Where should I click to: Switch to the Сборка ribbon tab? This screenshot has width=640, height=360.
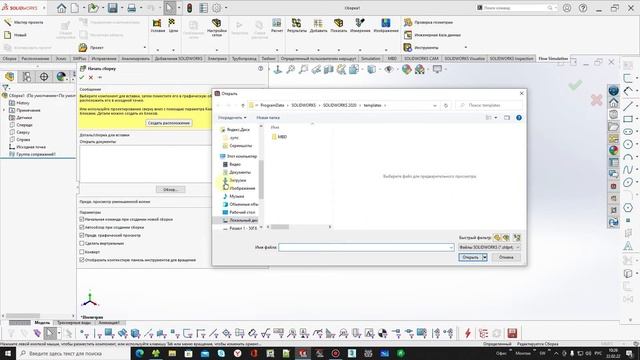[x=9, y=59]
